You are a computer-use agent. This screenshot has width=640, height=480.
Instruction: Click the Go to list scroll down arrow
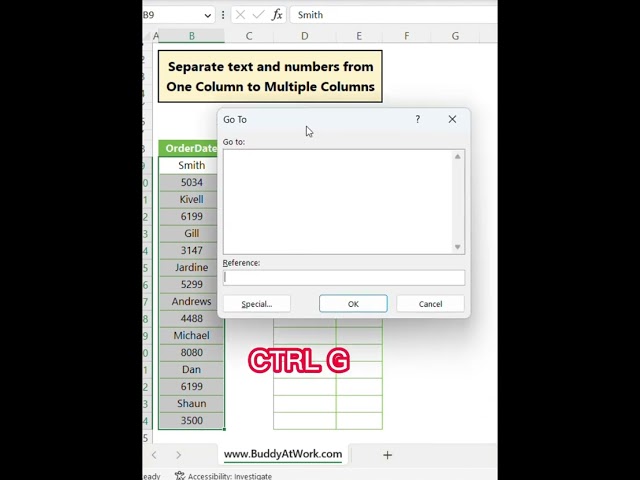(458, 247)
